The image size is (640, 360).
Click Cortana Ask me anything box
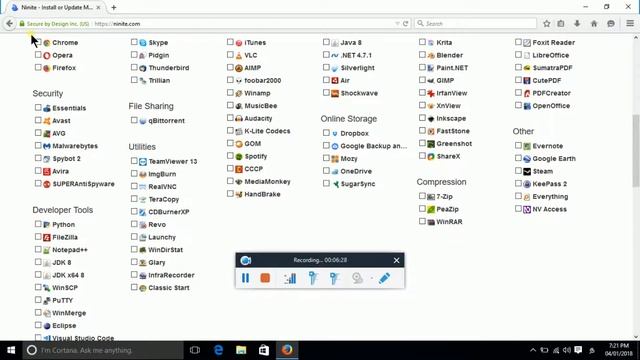pos(103,350)
